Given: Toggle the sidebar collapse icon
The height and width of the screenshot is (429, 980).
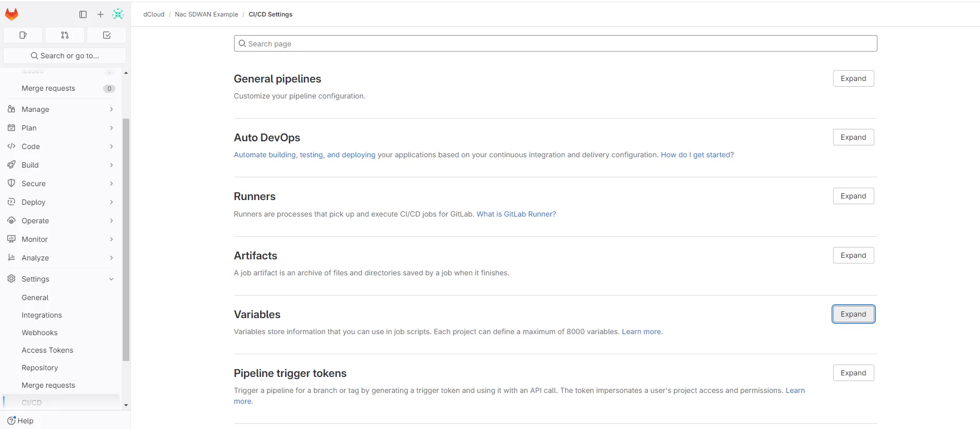Looking at the screenshot, I should pyautogui.click(x=83, y=14).
